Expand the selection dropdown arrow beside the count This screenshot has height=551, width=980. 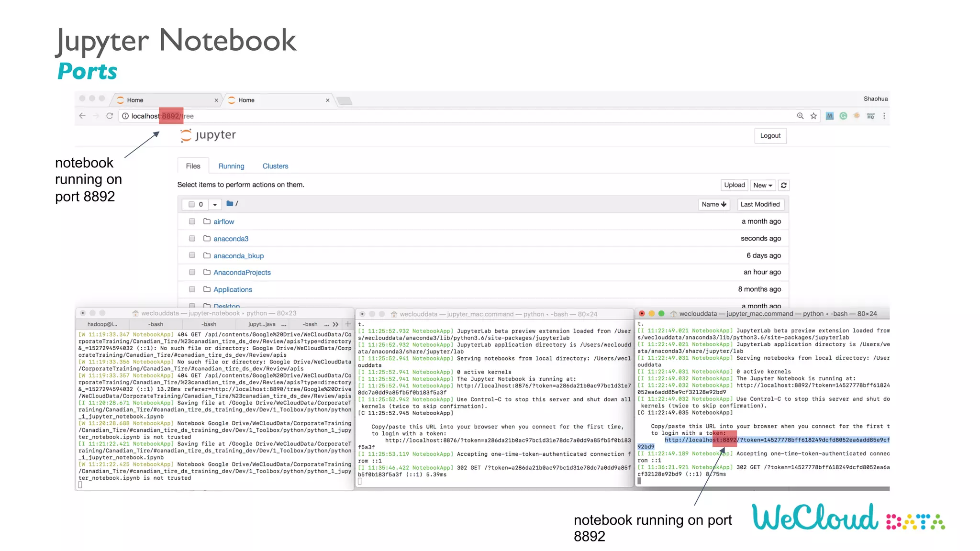215,204
